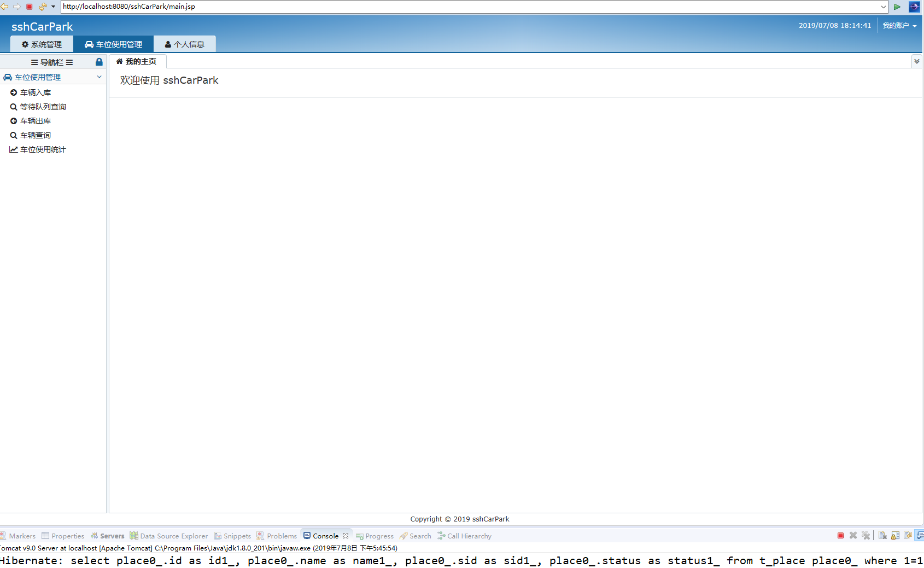924x568 pixels.
Task: Open 等待队列查询 menu item
Action: click(43, 107)
